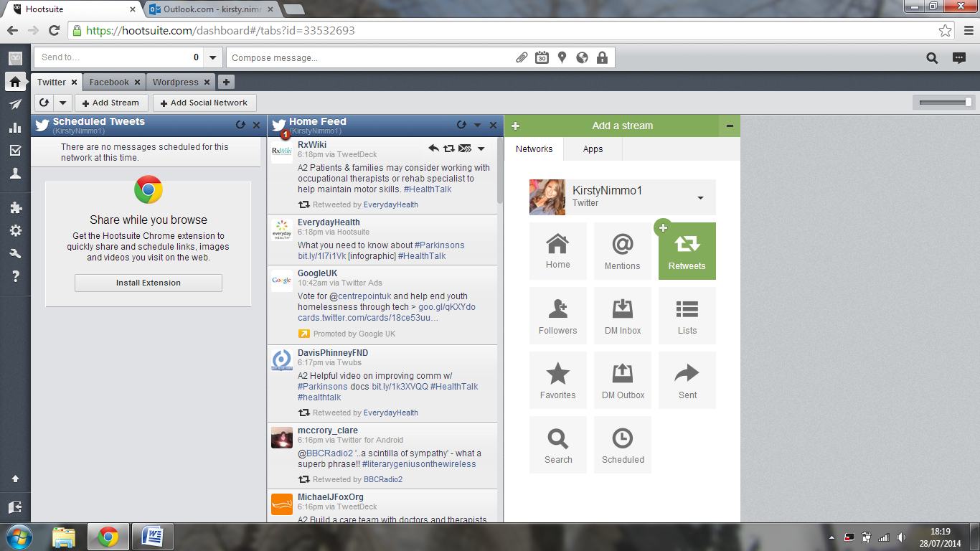Image resolution: width=980 pixels, height=551 pixels.
Task: Go to Streams home in the sidebar
Action: 15,82
